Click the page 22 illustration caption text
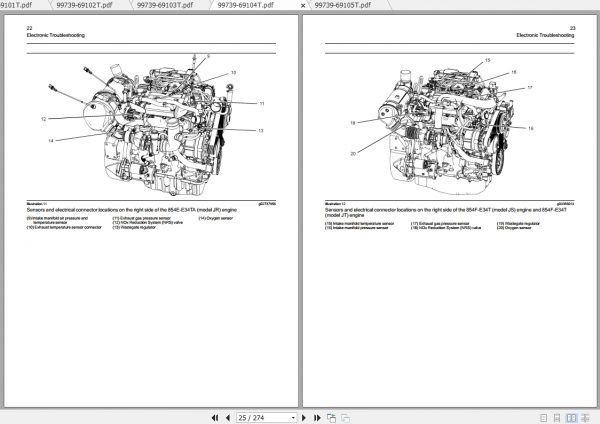This screenshot has height=424, width=600. (x=132, y=210)
